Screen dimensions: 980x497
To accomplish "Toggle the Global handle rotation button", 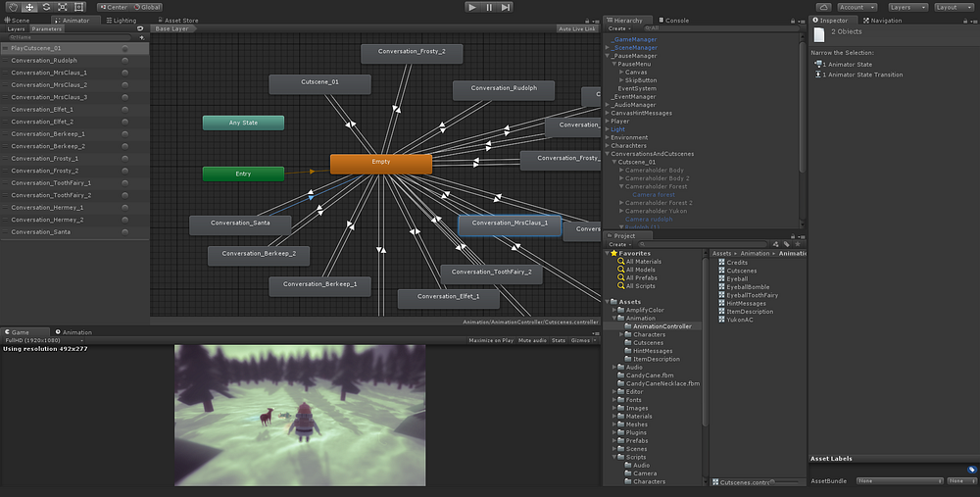I will 147,8.
